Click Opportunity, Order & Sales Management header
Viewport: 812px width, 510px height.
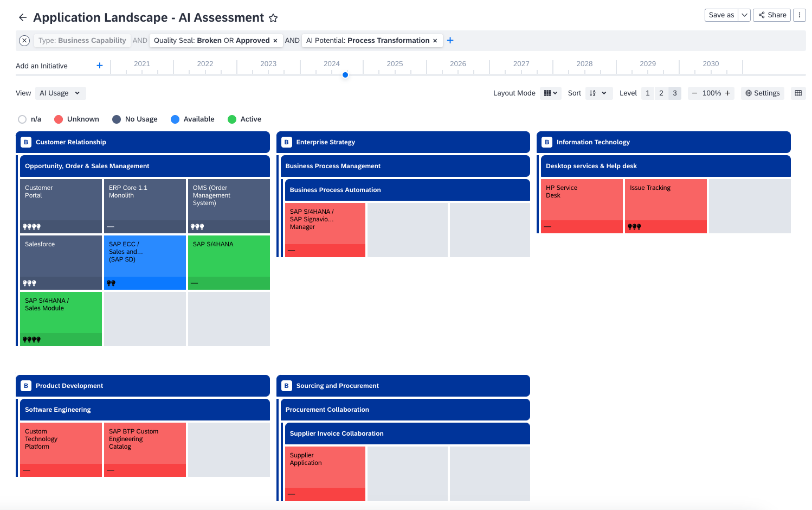coord(145,166)
